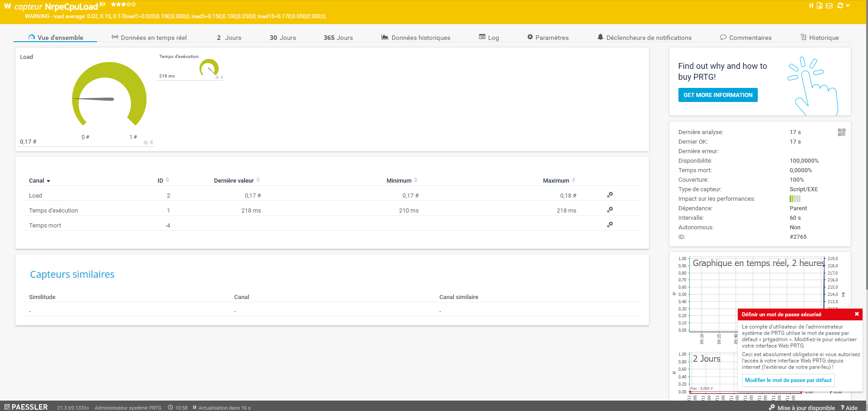Refresh the sensor data now

click(840, 5)
